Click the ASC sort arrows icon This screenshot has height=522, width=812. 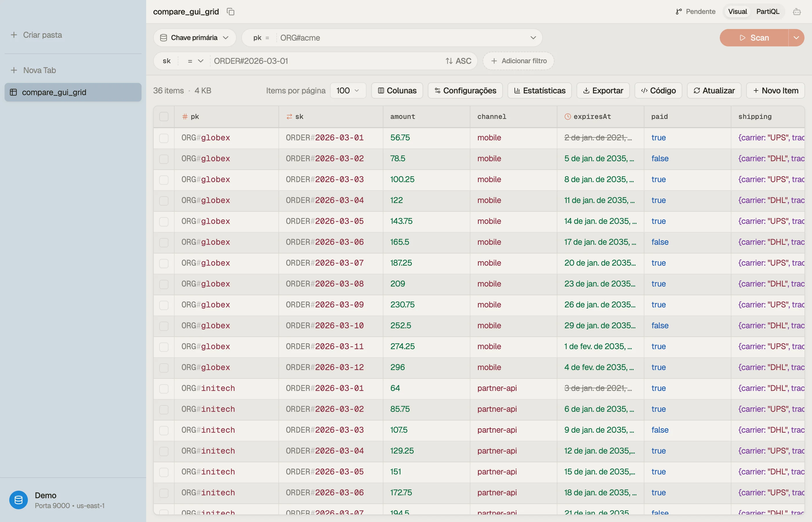[x=449, y=61]
